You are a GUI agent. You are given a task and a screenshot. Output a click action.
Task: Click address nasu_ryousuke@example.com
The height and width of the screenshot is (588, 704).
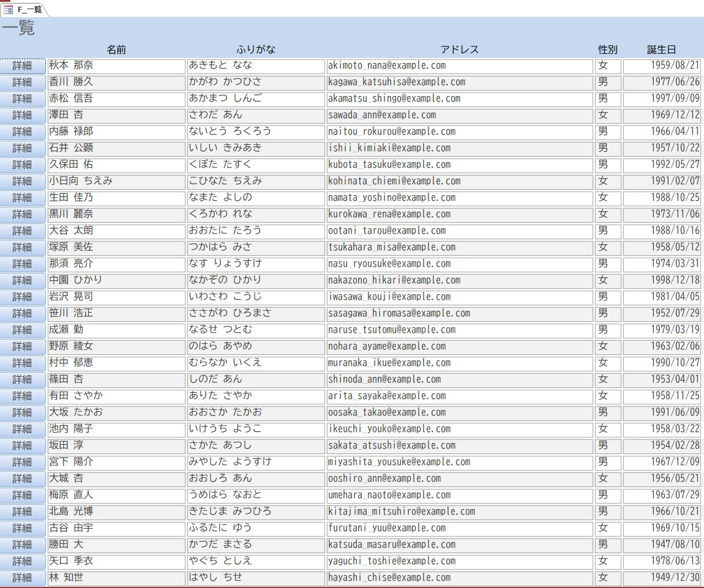pyautogui.click(x=460, y=264)
